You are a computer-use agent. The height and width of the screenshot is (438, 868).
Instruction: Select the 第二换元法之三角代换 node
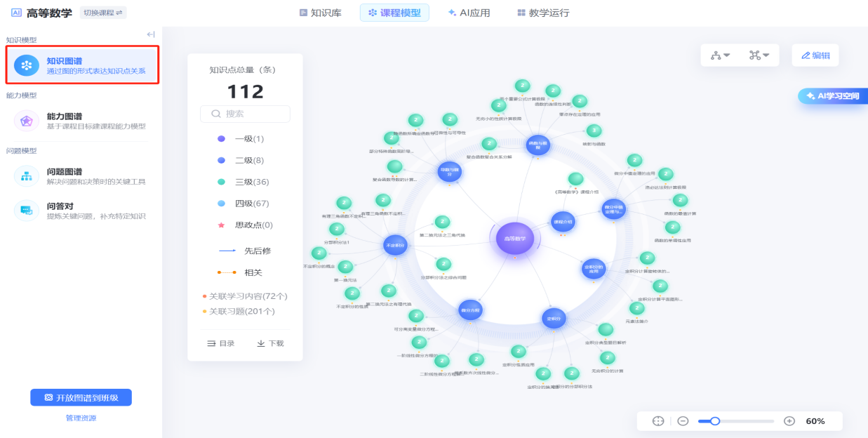tap(442, 222)
